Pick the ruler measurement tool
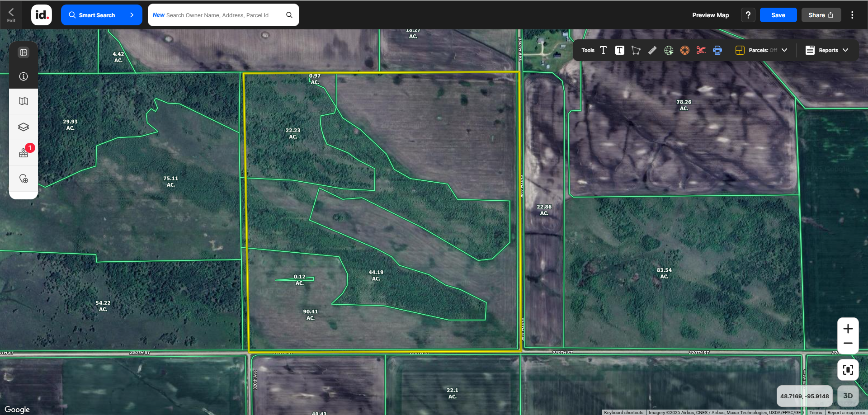The width and height of the screenshot is (868, 415). point(652,50)
